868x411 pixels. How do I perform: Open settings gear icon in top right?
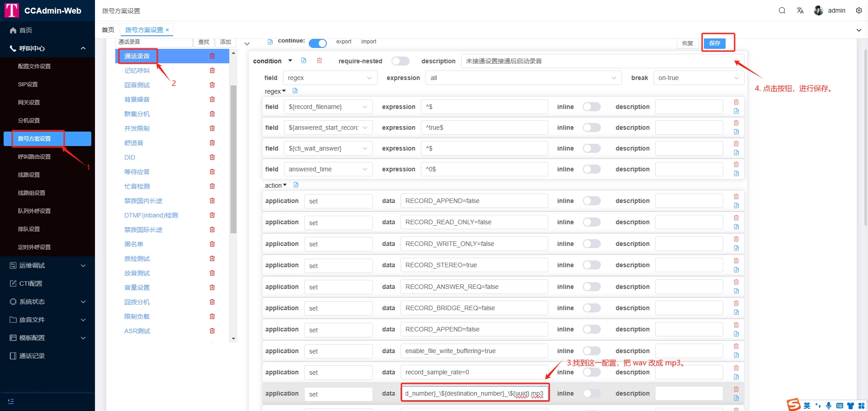859,10
